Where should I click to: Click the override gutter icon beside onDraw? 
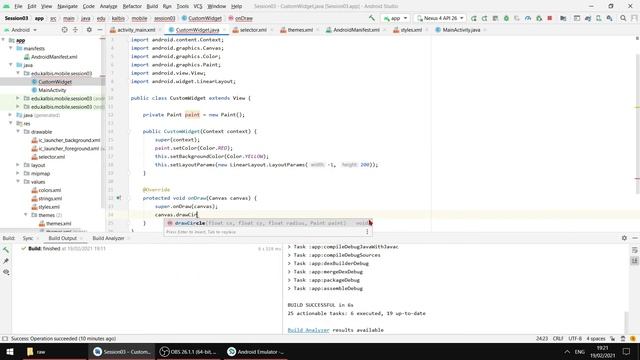click(118, 198)
